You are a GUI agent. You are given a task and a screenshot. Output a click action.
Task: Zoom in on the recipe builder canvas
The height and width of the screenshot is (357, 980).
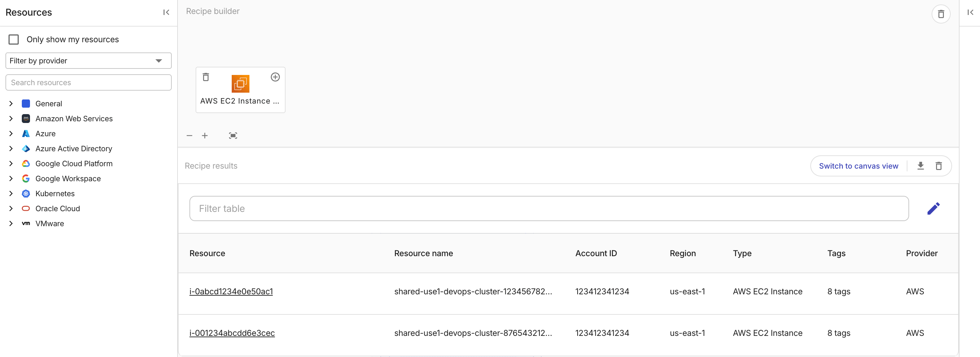click(205, 135)
